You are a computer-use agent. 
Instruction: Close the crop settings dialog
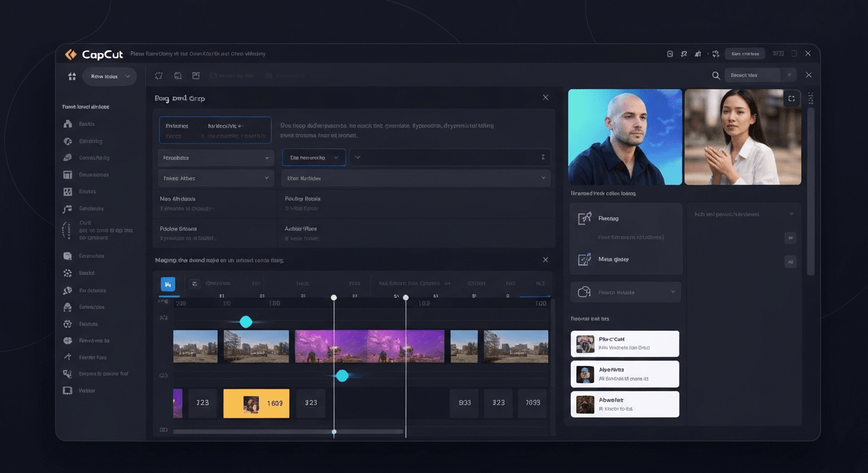coord(545,97)
